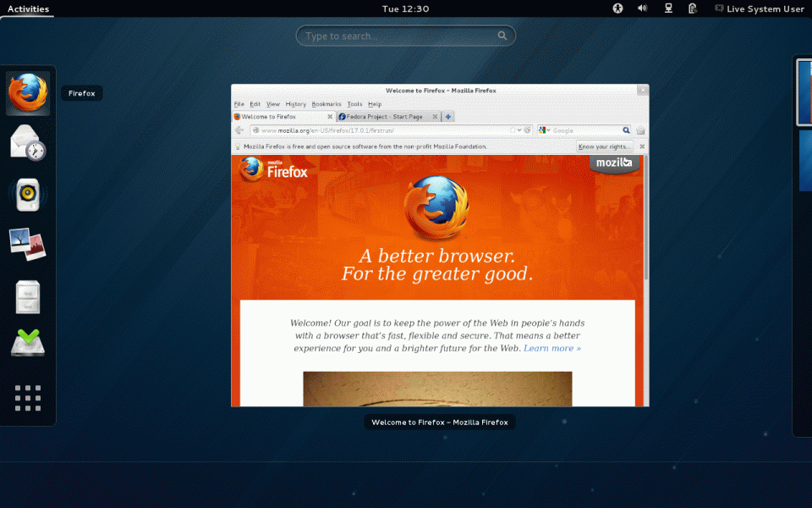Open the clock calendar Tue 12:30
This screenshot has height=508, width=812.
point(405,8)
